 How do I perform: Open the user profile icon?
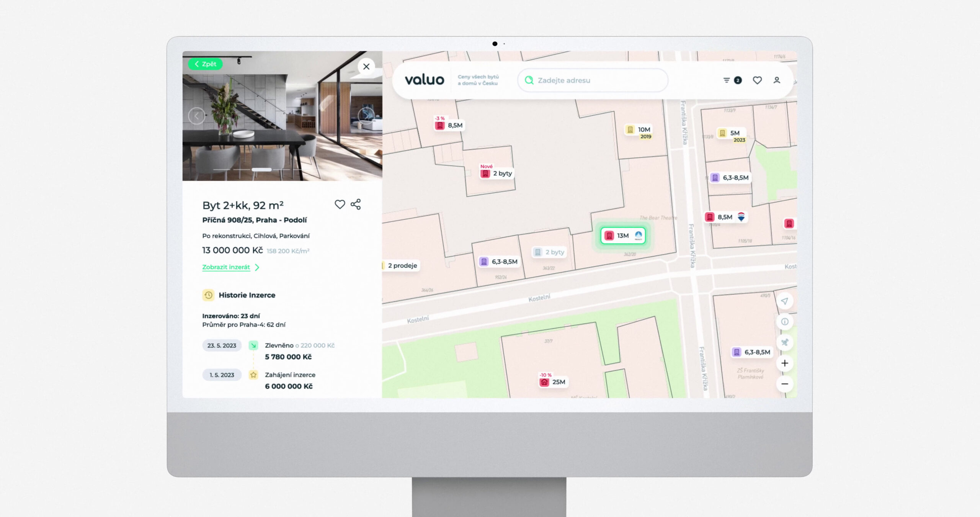[776, 80]
